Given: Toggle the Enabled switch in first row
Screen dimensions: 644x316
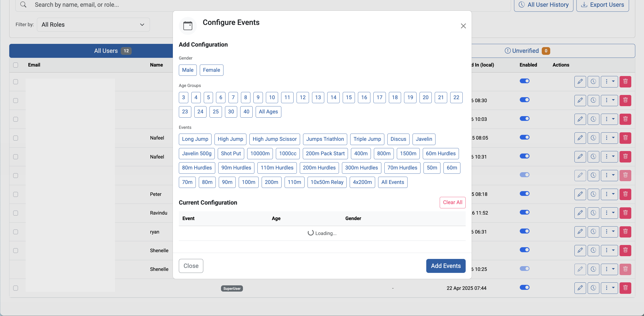Looking at the screenshot, I should tap(525, 81).
